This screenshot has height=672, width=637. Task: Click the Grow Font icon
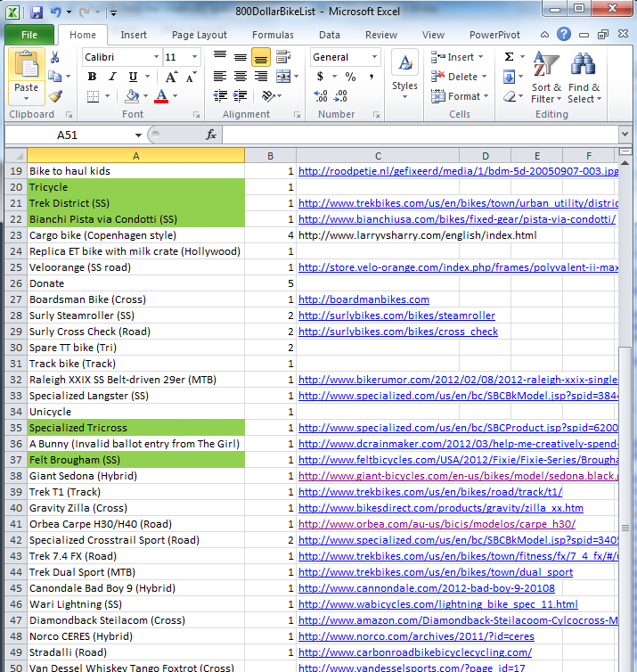171,77
